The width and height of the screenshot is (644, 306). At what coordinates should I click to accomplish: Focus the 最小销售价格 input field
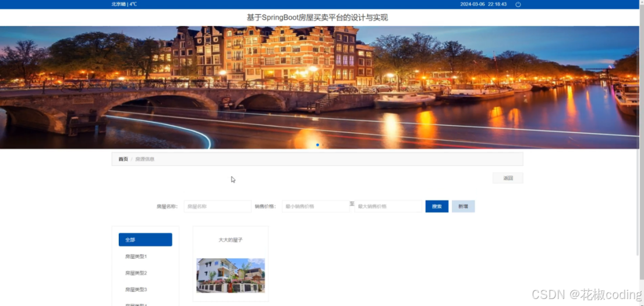[x=316, y=207]
